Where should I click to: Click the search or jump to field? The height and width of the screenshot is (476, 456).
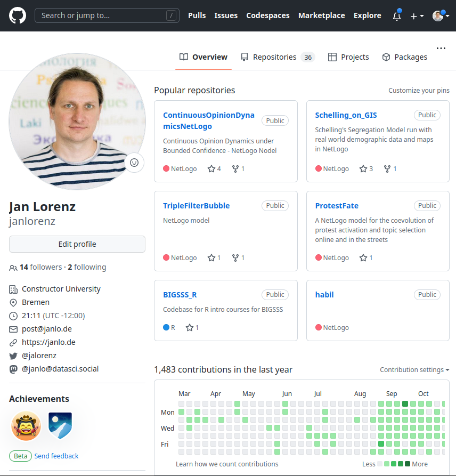tap(107, 15)
